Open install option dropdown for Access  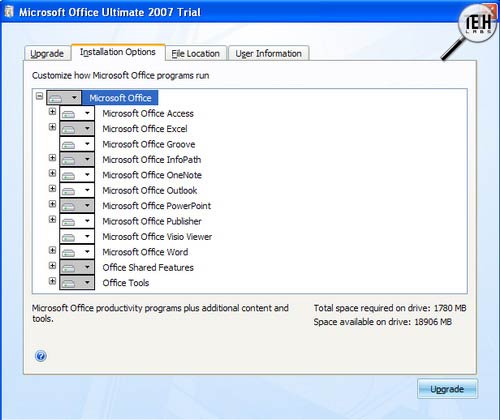(x=77, y=113)
